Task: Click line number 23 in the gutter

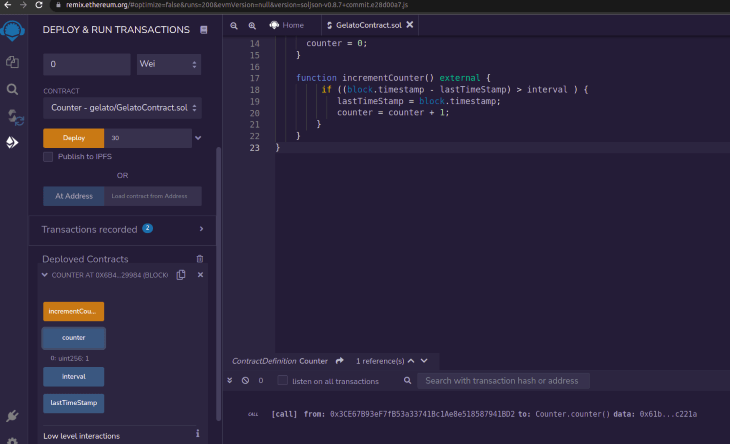Action: point(255,148)
